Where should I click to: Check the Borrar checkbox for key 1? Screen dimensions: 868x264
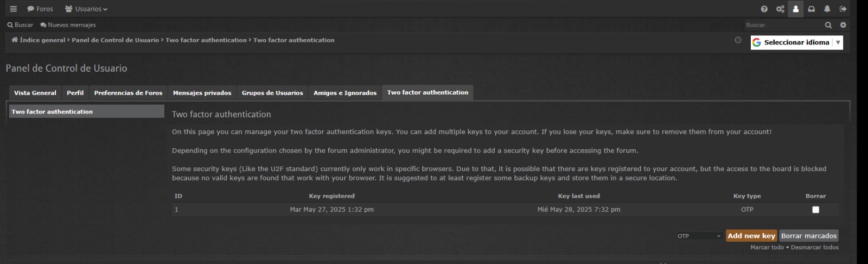815,210
